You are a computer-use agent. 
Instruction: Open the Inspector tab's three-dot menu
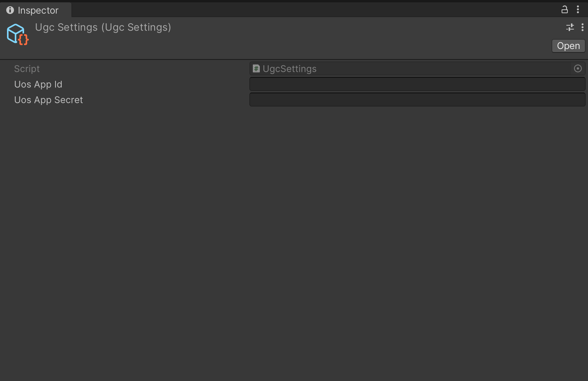pos(578,10)
